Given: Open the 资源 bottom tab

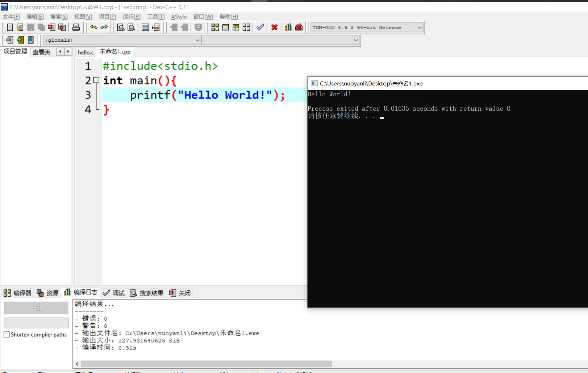Looking at the screenshot, I should [47, 293].
